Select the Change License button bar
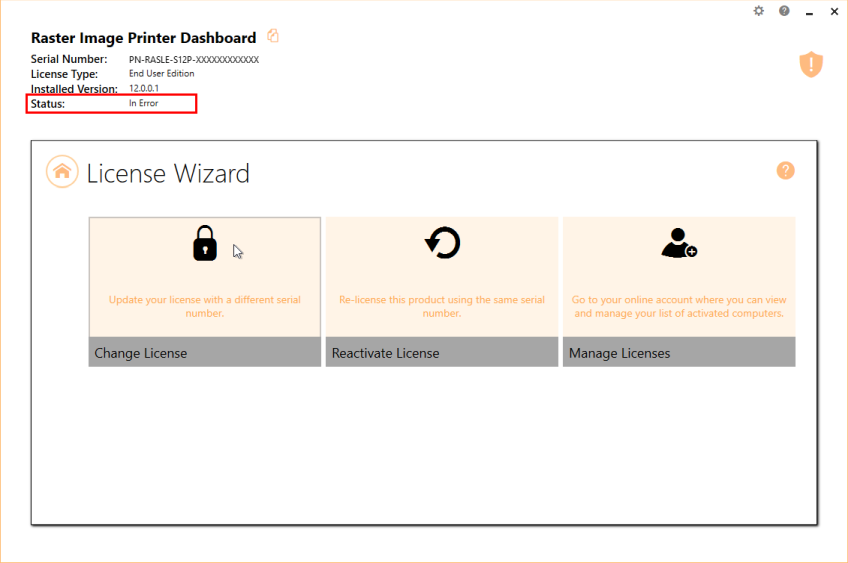The image size is (848, 563). [205, 353]
